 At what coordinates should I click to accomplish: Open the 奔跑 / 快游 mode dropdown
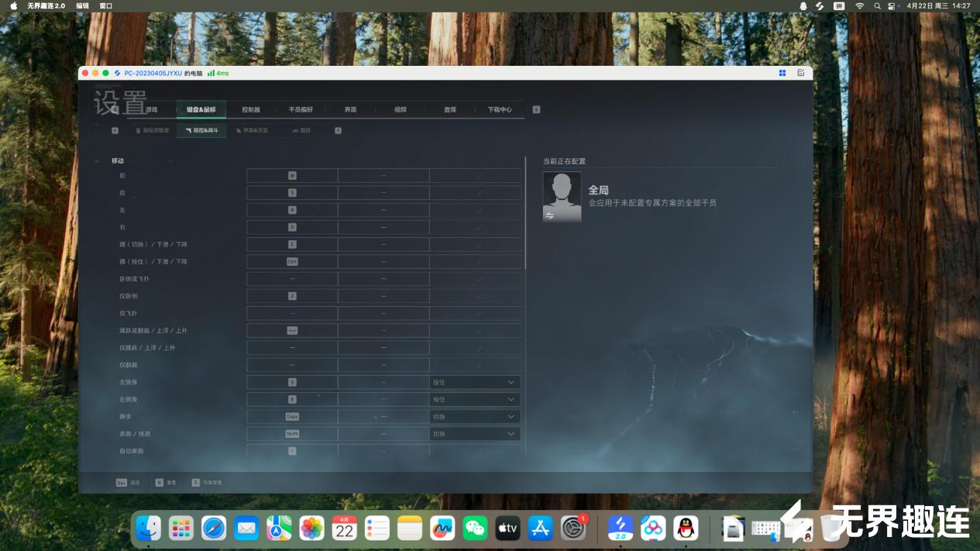coord(475,434)
